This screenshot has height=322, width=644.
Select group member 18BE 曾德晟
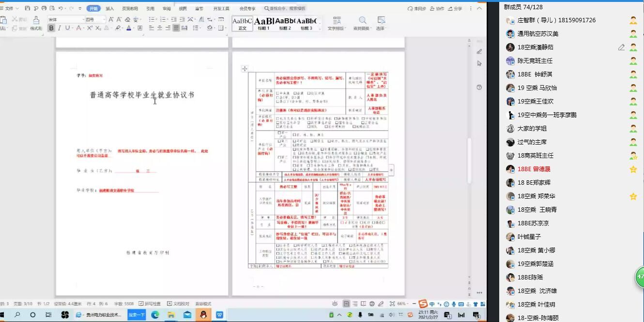(534, 169)
